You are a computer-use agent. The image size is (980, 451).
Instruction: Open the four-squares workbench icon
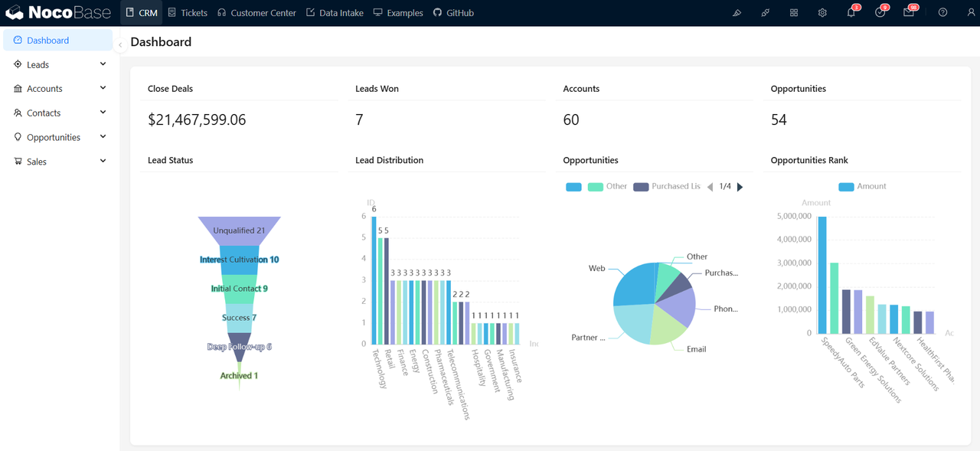pyautogui.click(x=794, y=13)
